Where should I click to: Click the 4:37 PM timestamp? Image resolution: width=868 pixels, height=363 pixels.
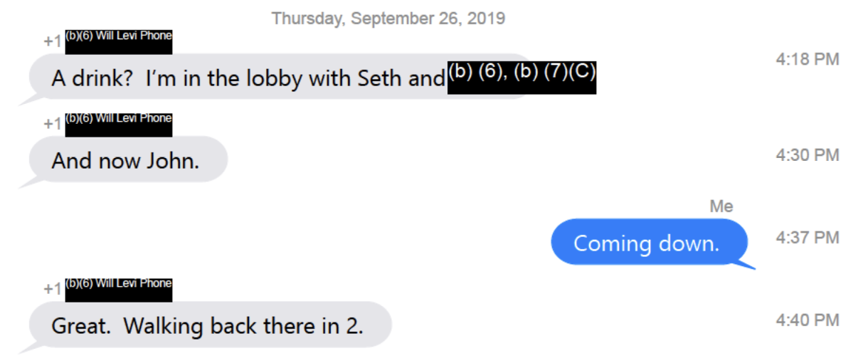click(x=808, y=237)
